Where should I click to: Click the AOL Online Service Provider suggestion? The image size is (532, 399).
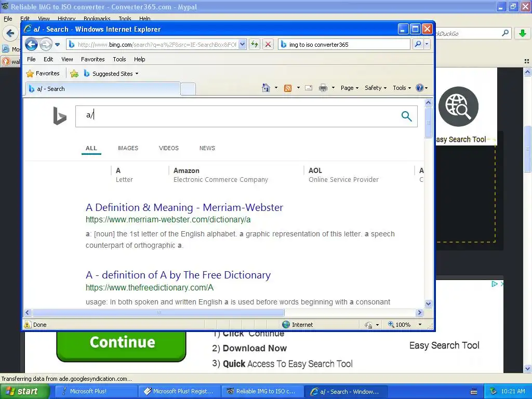click(343, 175)
